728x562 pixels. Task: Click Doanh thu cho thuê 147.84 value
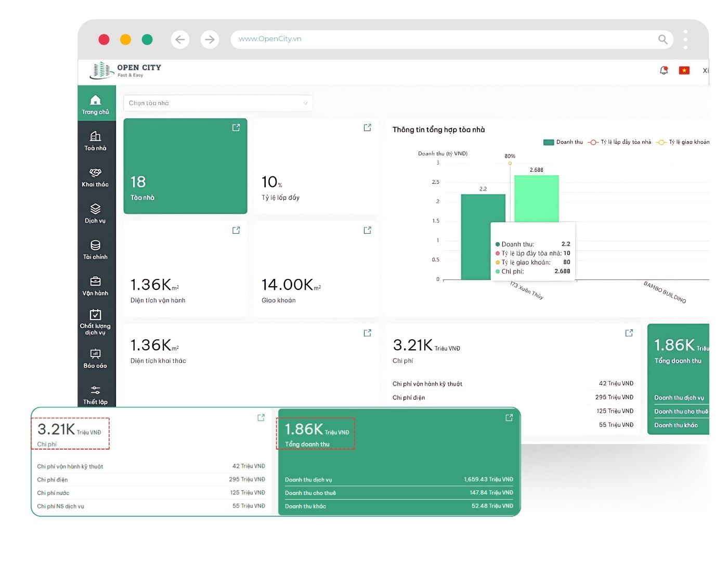coord(491,492)
